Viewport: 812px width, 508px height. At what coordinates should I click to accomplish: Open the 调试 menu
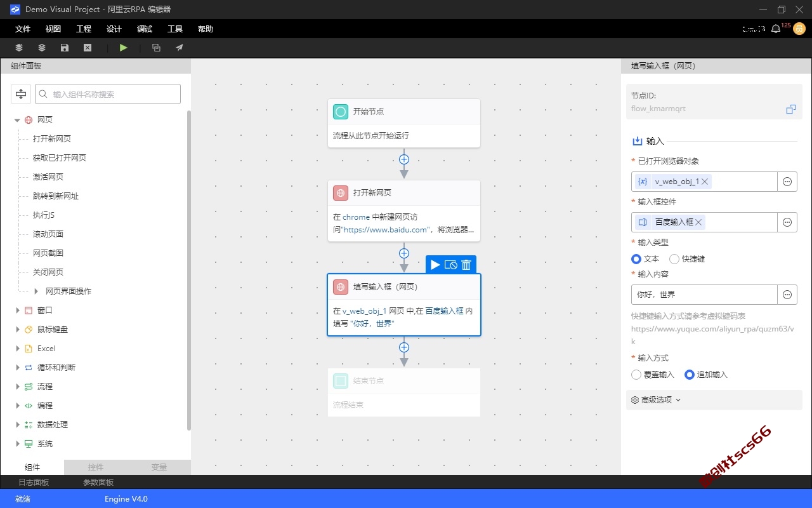[145, 29]
